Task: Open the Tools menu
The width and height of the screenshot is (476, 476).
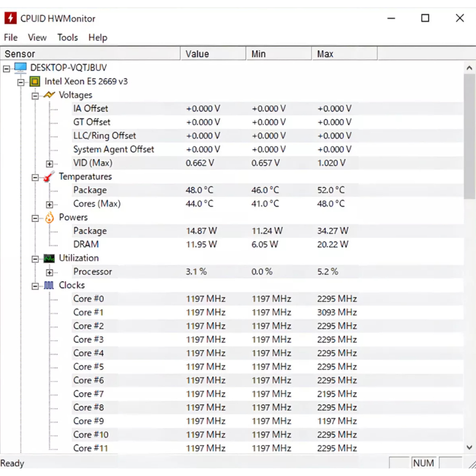Action: pos(67,37)
